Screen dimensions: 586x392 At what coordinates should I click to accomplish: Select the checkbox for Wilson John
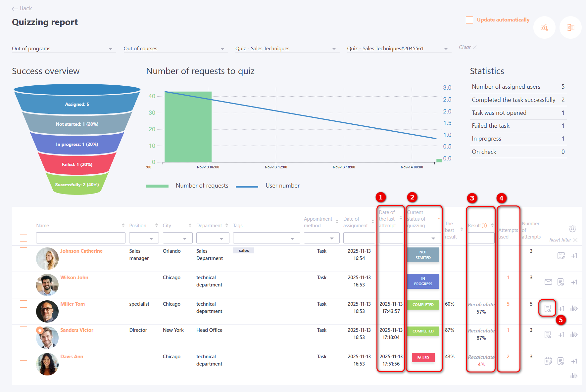click(24, 278)
